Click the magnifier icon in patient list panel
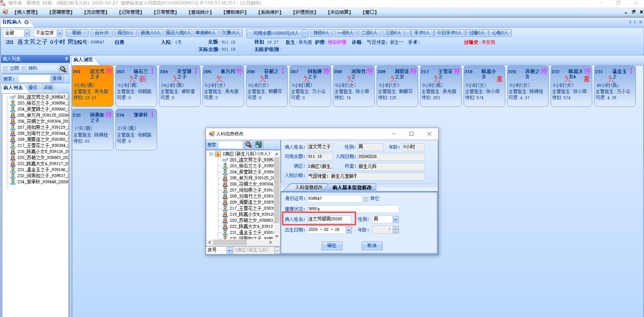Image resolution: width=644 pixels, height=317 pixels. pyautogui.click(x=63, y=69)
